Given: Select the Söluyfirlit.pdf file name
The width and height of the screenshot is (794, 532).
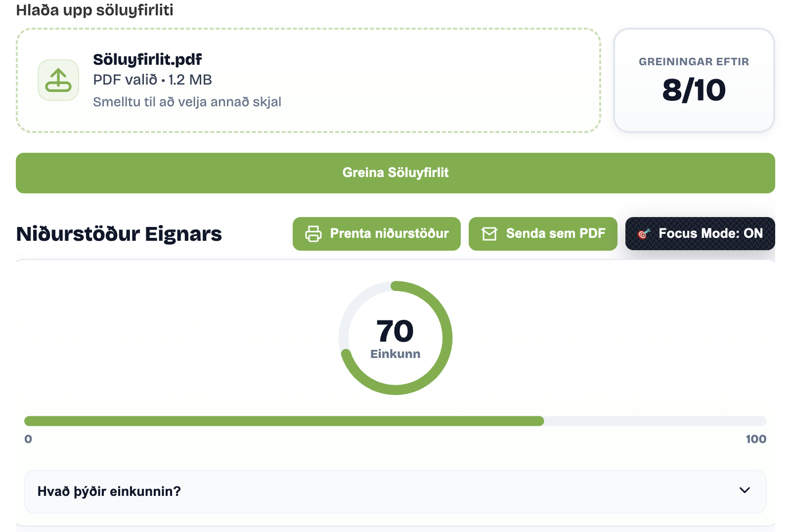Looking at the screenshot, I should click(147, 60).
